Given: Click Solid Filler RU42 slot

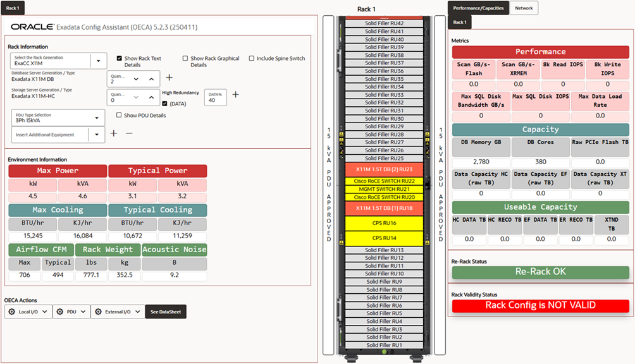Looking at the screenshot, I should tap(385, 23).
